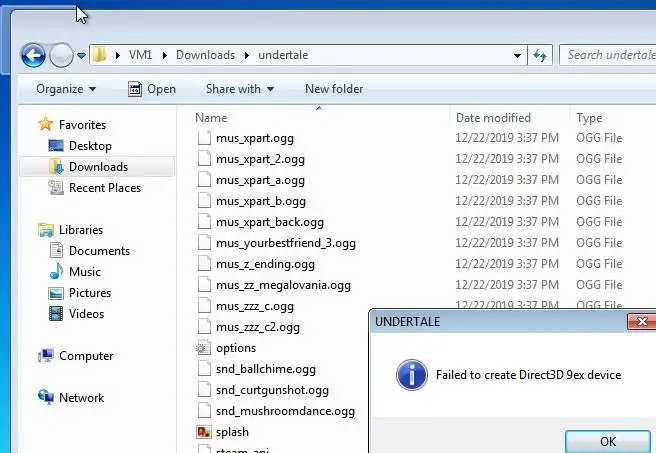Select file icon of mus_xpart_b.ogg
This screenshot has height=453, width=656.
(204, 201)
